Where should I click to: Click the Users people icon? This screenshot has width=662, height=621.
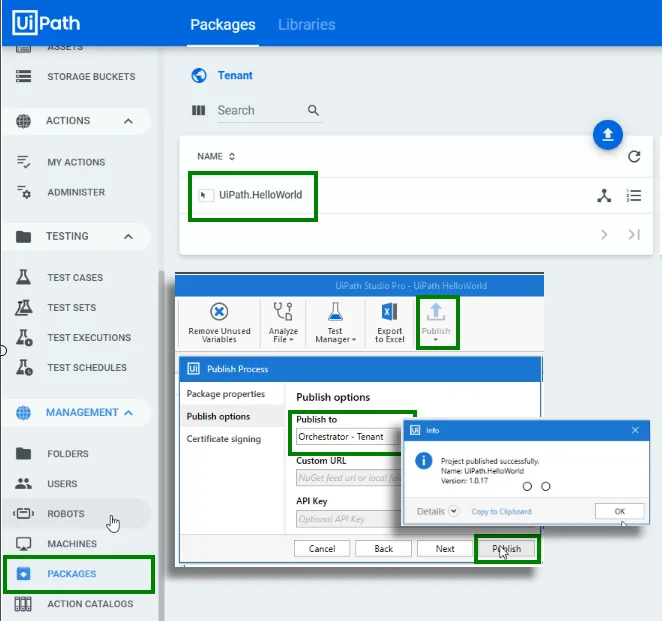pos(23,483)
